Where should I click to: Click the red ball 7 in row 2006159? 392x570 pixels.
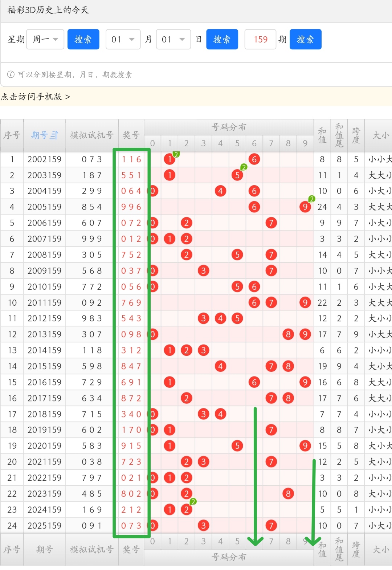(x=271, y=223)
